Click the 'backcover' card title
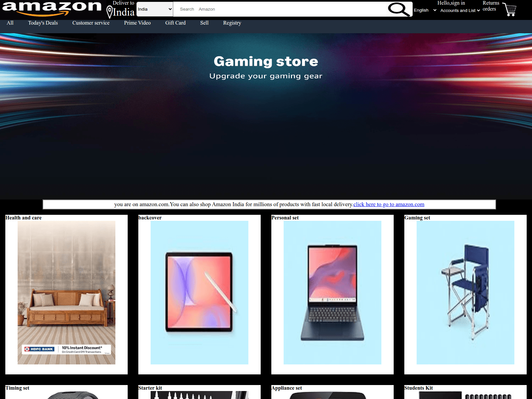The height and width of the screenshot is (399, 532). [150, 218]
